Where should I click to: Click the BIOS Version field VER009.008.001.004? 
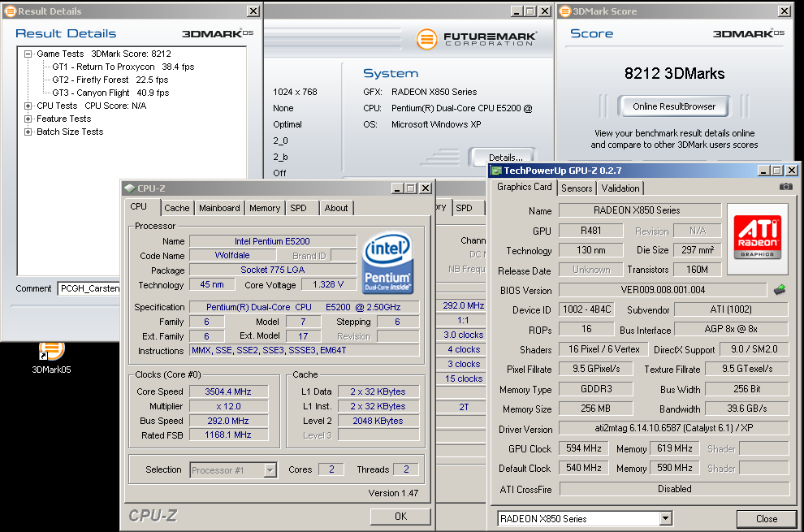click(663, 290)
